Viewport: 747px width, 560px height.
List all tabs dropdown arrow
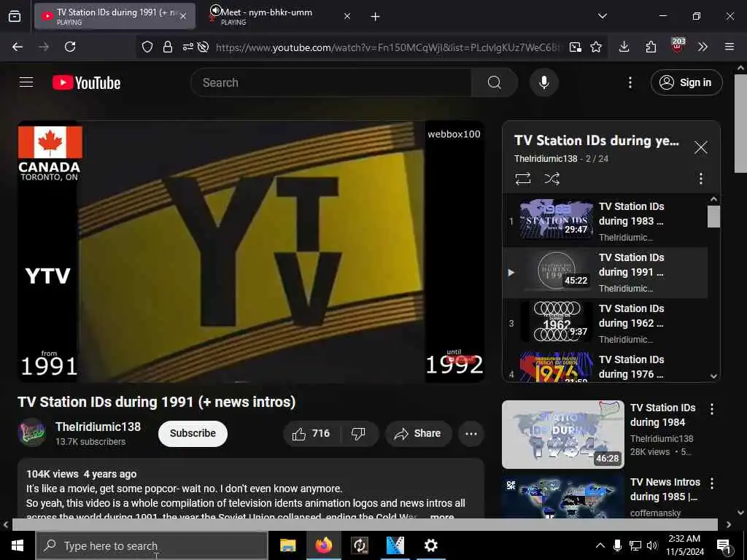point(602,16)
